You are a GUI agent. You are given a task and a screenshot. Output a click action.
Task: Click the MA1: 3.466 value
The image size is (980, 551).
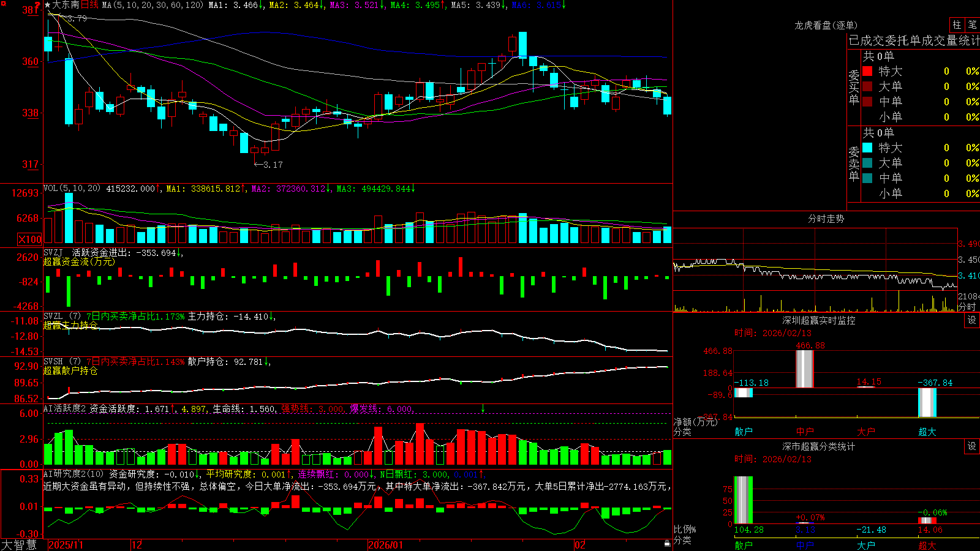[236, 5]
